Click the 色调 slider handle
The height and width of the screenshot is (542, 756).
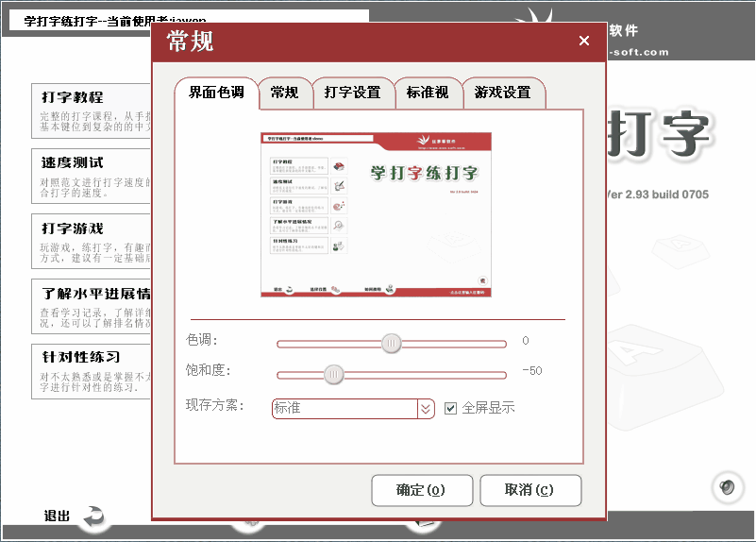pyautogui.click(x=392, y=343)
